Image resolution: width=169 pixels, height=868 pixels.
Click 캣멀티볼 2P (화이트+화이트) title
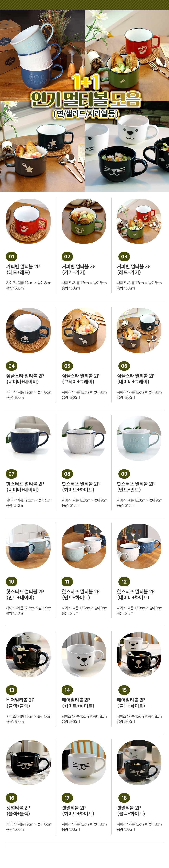(78, 811)
